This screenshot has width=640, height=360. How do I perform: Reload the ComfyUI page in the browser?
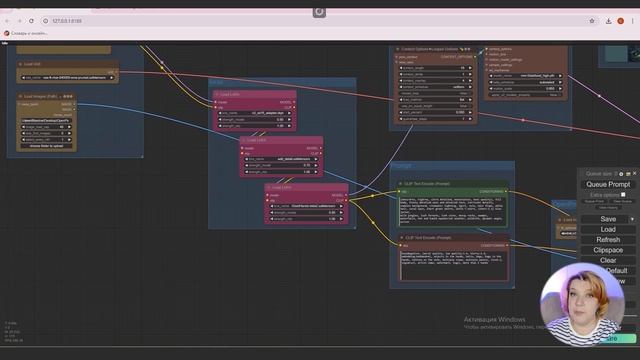click(x=31, y=21)
